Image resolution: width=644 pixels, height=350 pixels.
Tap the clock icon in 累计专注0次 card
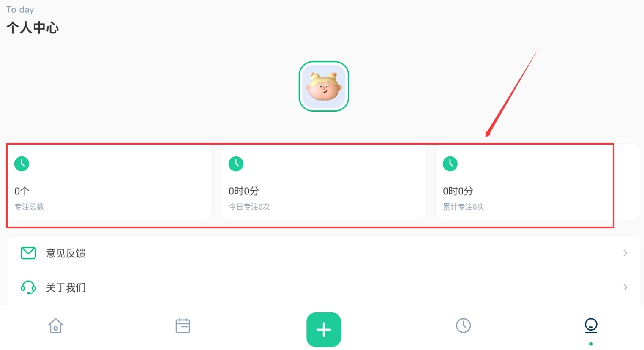pyautogui.click(x=450, y=164)
